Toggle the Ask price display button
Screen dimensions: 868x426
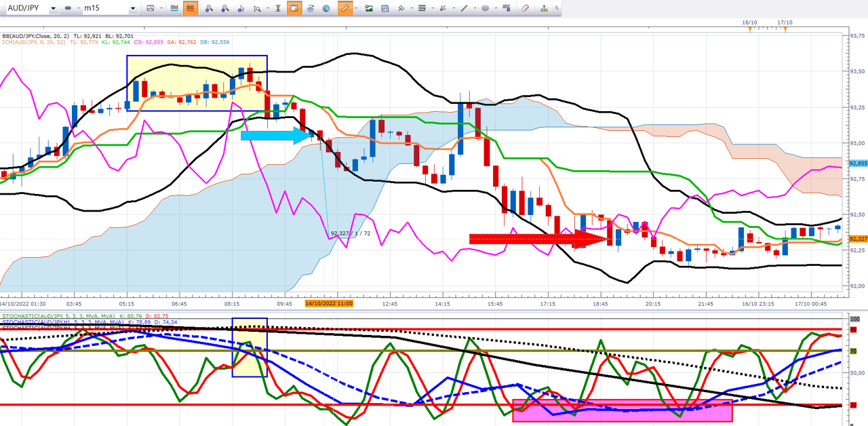pos(191,9)
